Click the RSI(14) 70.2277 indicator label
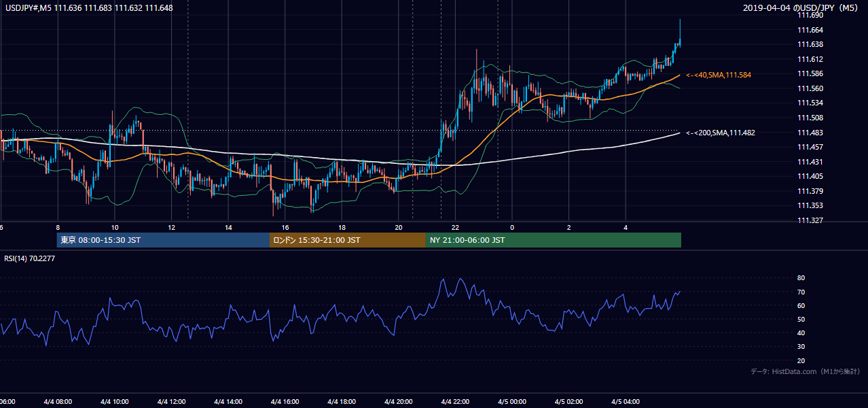 coord(30,258)
